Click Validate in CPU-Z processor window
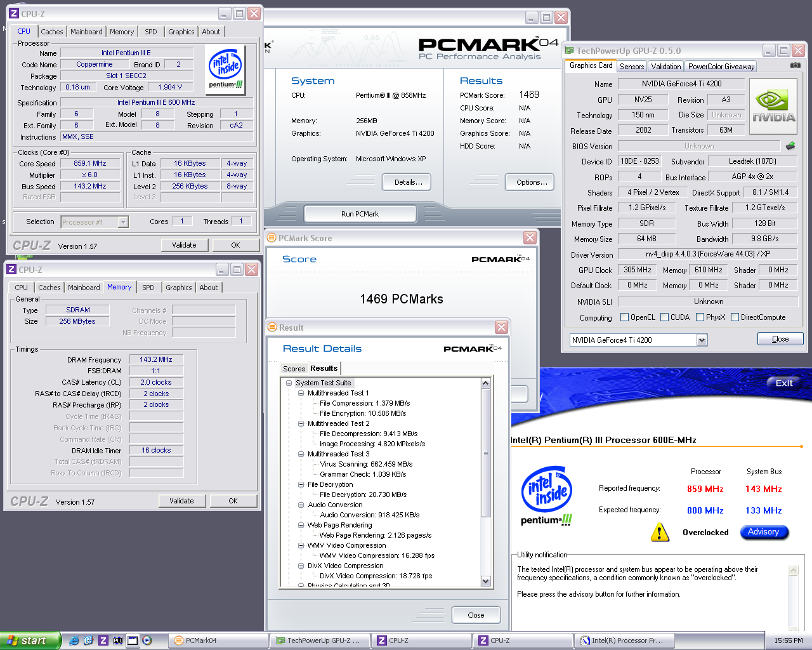812x650 pixels. pos(184,245)
